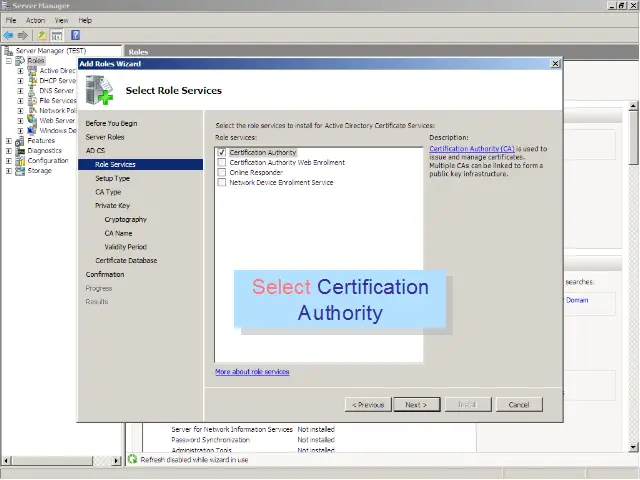
Task: Expand the Storage tree node
Action: point(9,171)
